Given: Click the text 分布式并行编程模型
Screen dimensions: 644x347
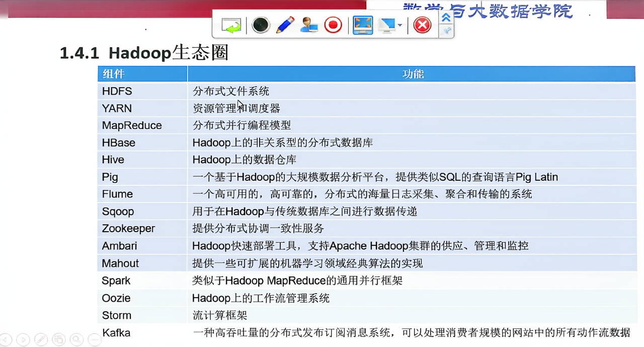Looking at the screenshot, I should pos(242,125).
